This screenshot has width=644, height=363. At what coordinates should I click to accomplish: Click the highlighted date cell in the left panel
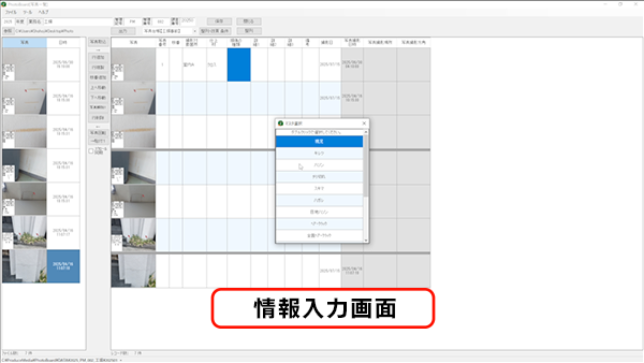[63, 266]
